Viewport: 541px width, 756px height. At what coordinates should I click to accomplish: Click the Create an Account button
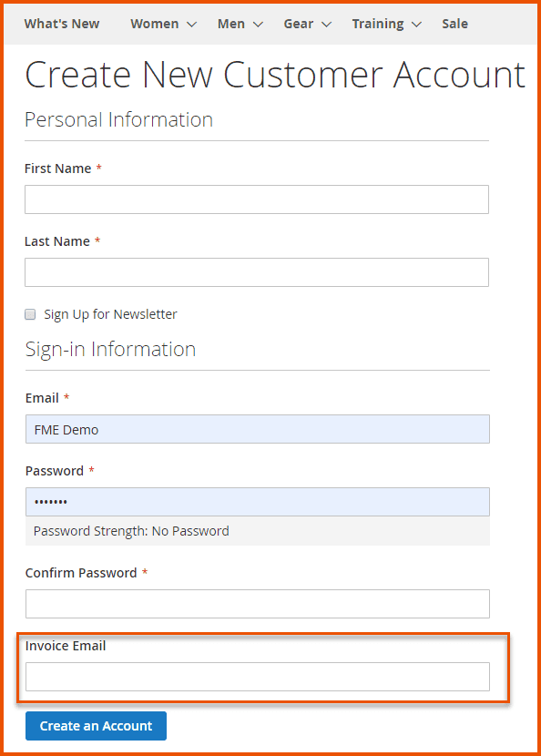click(95, 726)
